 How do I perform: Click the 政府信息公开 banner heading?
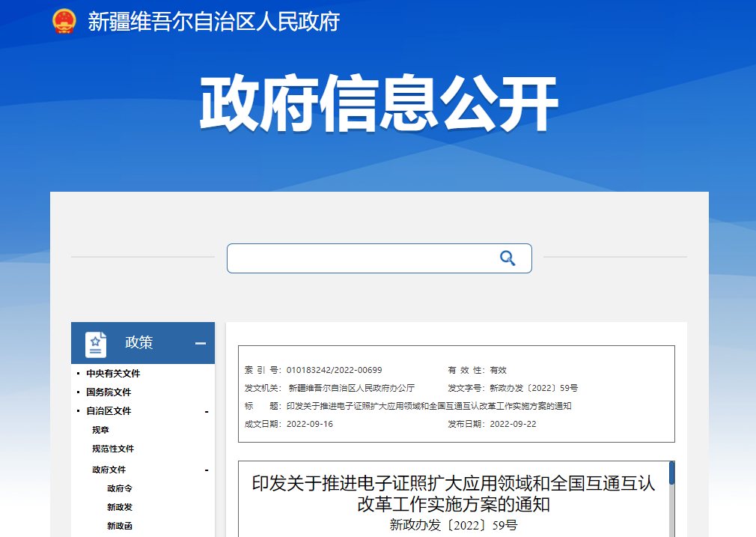point(379,103)
